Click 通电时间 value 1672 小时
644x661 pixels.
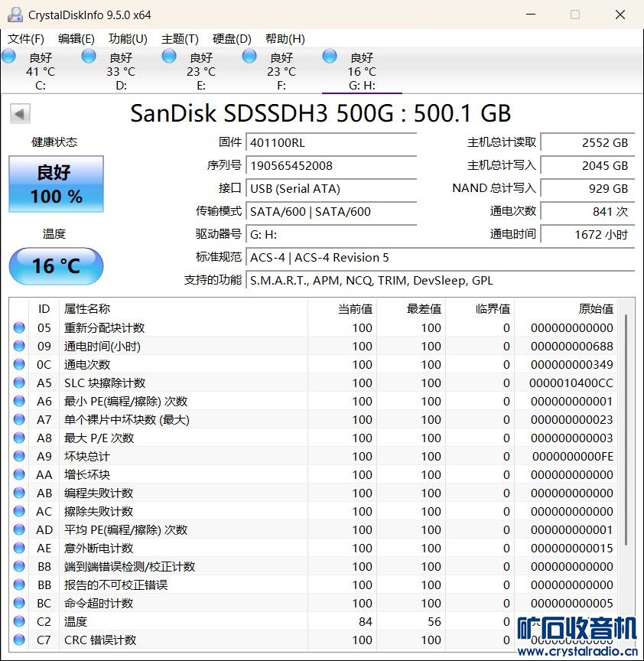pyautogui.click(x=587, y=234)
